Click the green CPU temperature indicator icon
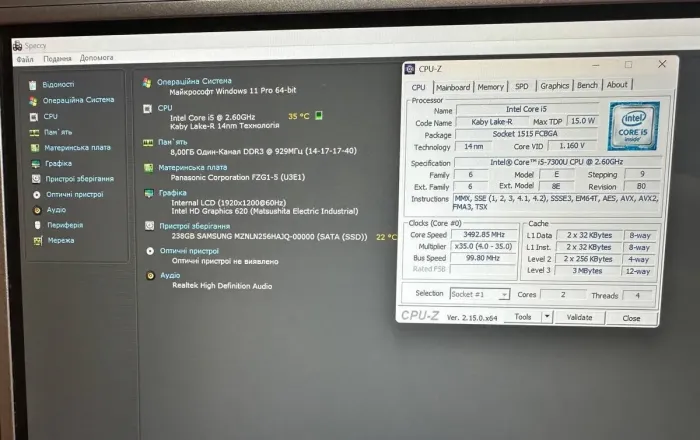This screenshot has width=700, height=440. click(319, 115)
